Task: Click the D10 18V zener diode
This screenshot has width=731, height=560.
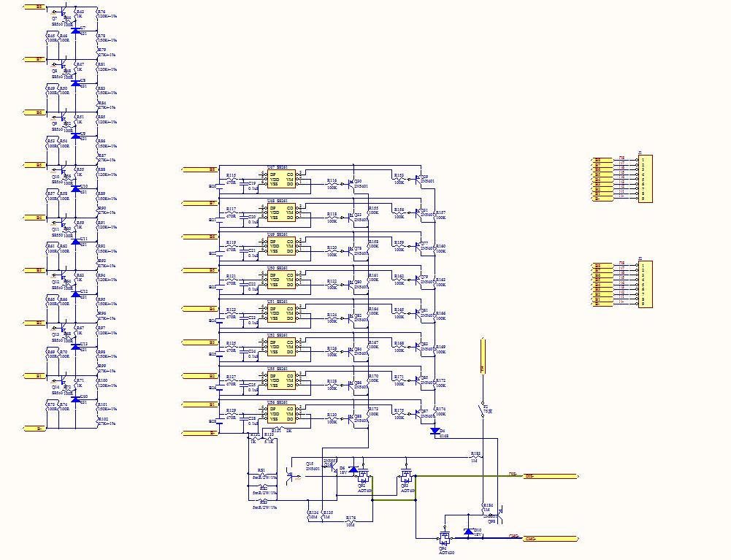Action: click(468, 532)
